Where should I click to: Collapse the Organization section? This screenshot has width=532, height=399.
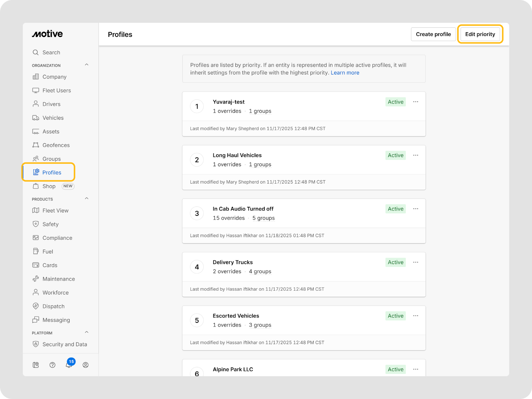point(87,65)
